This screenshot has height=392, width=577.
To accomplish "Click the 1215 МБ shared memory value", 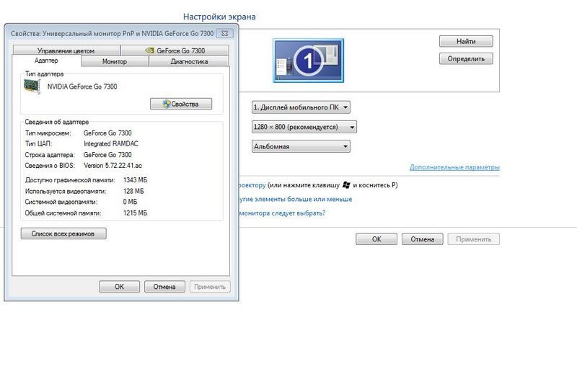I will pyautogui.click(x=135, y=213).
